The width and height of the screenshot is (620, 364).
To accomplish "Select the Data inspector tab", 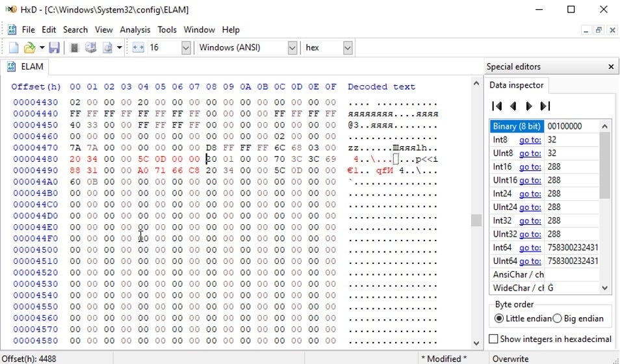I will click(x=517, y=85).
